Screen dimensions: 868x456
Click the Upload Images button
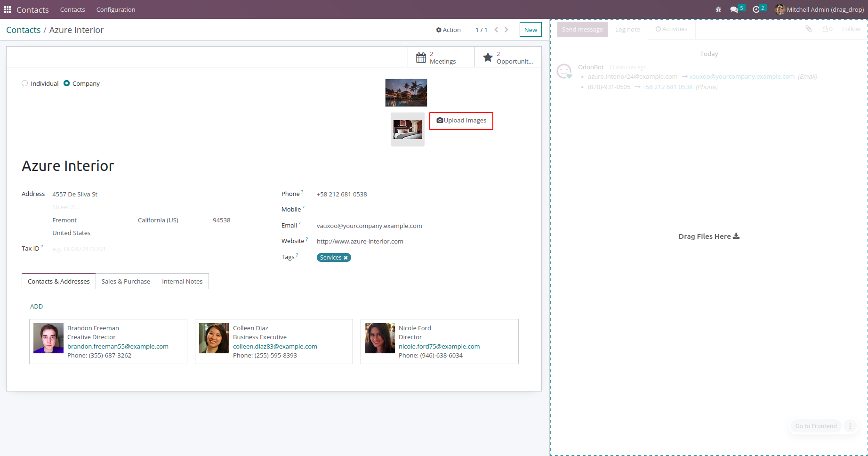click(461, 121)
